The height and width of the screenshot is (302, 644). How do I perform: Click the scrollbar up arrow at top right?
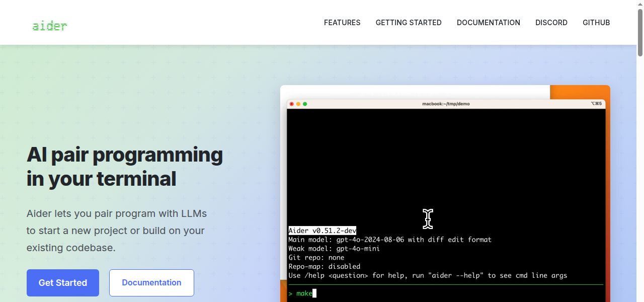[x=640, y=4]
